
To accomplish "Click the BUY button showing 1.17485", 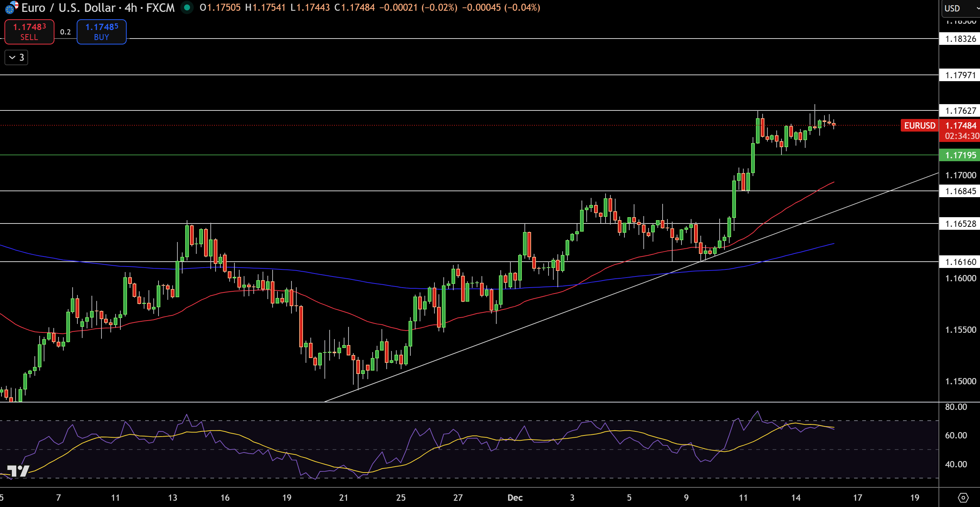I will coord(101,32).
